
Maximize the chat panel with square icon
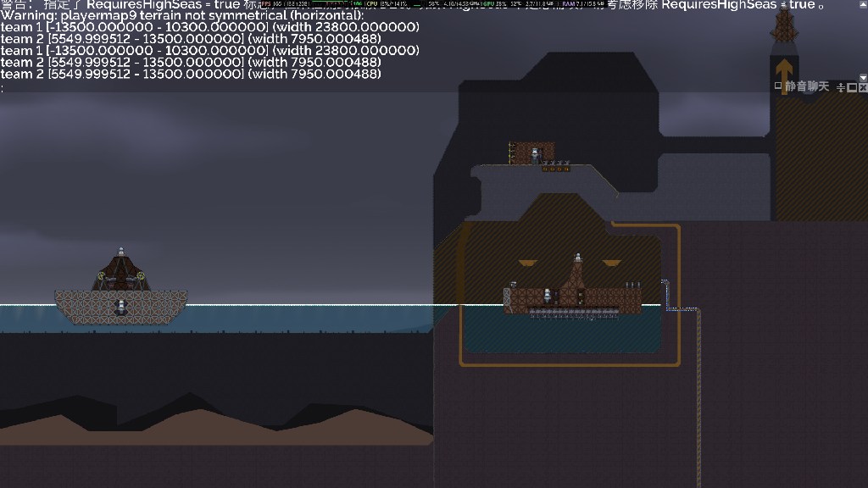(x=853, y=87)
